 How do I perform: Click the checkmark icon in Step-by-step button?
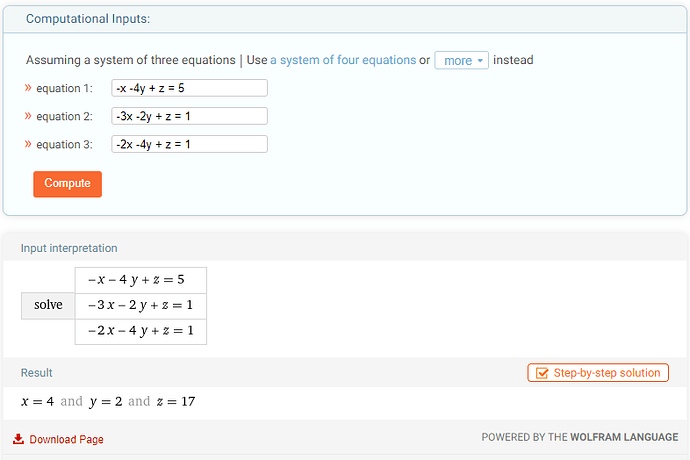point(542,373)
